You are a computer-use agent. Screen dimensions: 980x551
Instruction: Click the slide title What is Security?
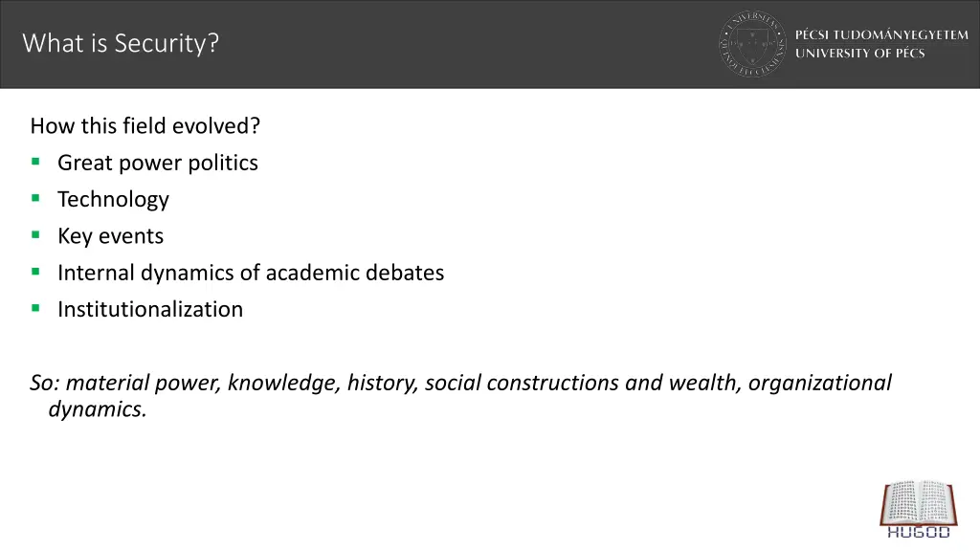(x=121, y=43)
